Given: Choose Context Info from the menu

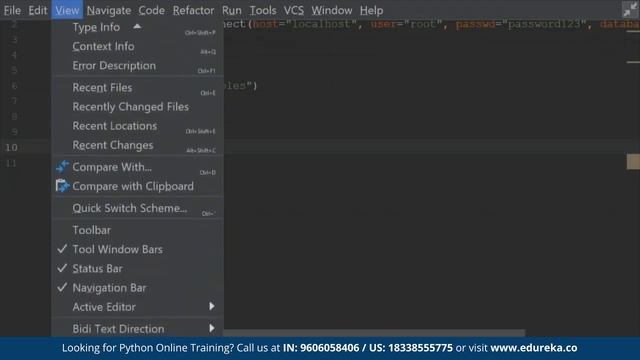Looking at the screenshot, I should (138, 47).
